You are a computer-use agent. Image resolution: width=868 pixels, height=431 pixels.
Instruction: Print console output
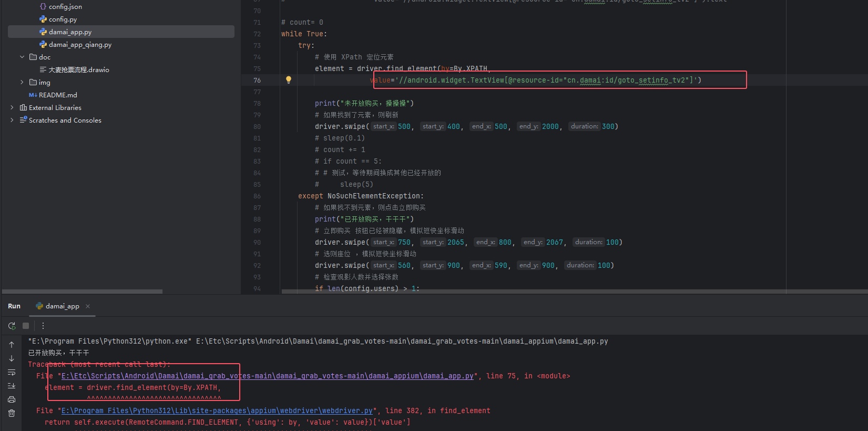[x=12, y=399]
